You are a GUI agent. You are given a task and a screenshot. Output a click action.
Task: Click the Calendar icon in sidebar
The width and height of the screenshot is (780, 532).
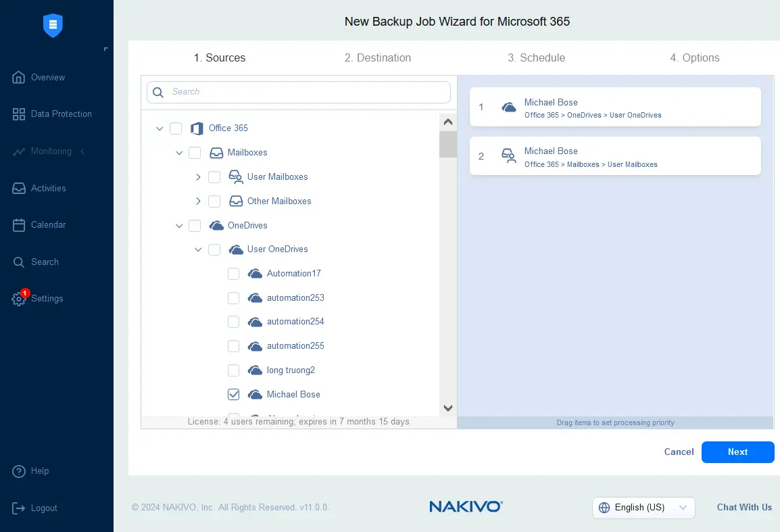click(18, 225)
